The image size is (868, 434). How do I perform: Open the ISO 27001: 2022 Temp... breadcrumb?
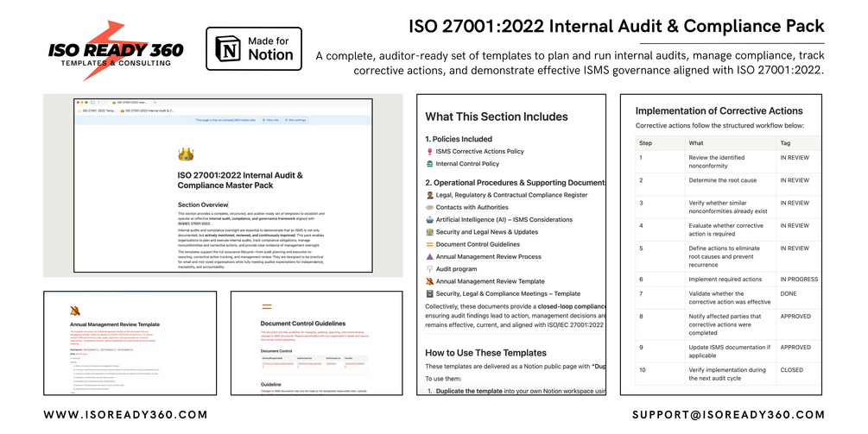point(97,110)
